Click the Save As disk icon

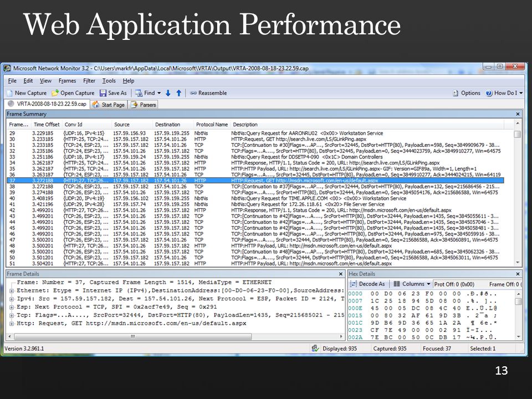[x=103, y=93]
